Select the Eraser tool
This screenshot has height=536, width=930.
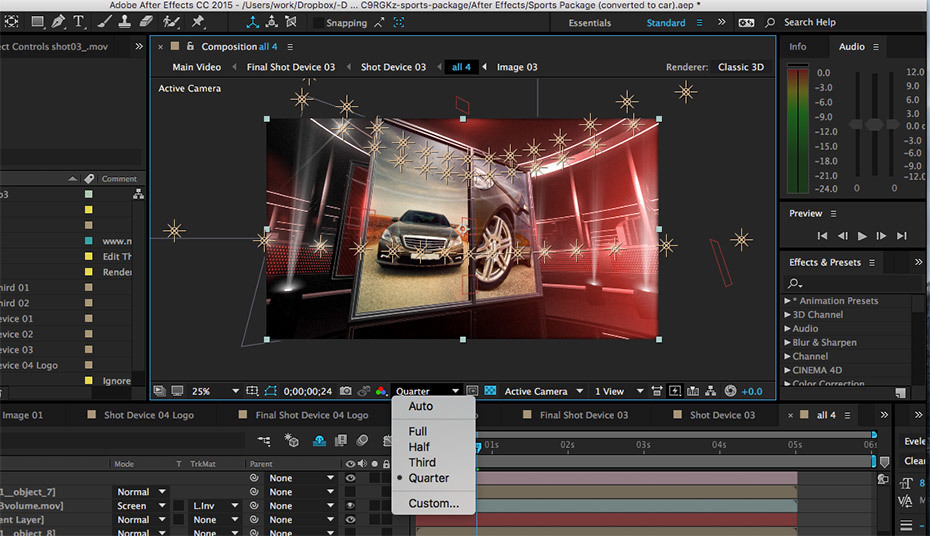pos(146,21)
